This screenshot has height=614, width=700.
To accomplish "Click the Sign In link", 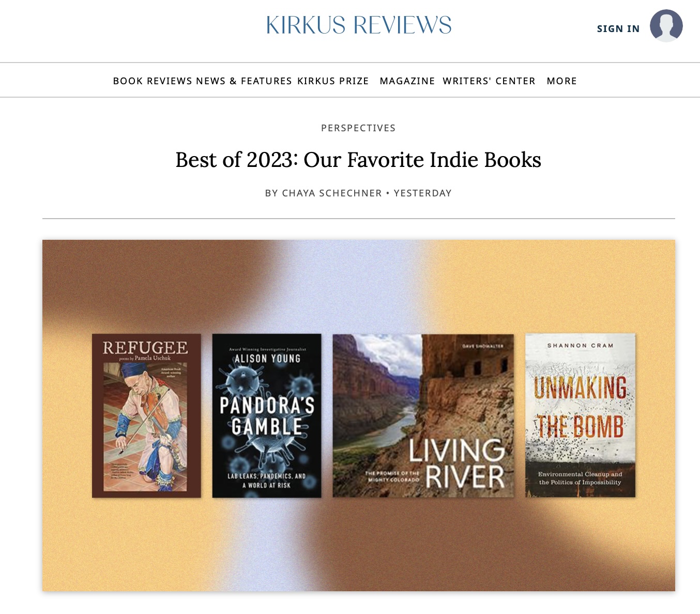I will tap(618, 29).
